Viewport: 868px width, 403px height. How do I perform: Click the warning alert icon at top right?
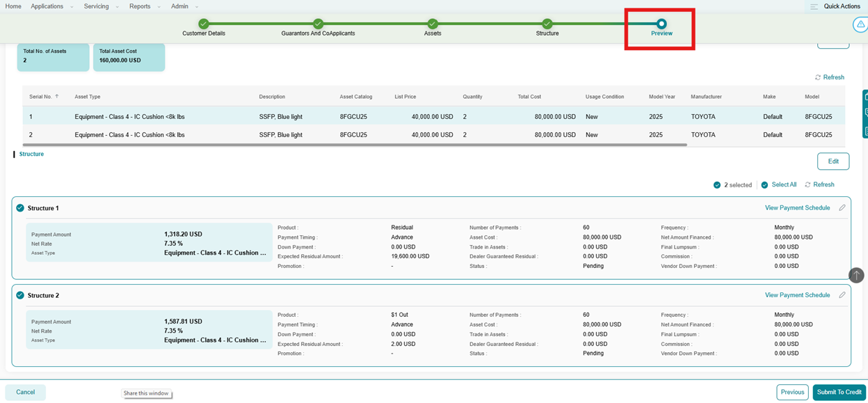pyautogui.click(x=860, y=24)
